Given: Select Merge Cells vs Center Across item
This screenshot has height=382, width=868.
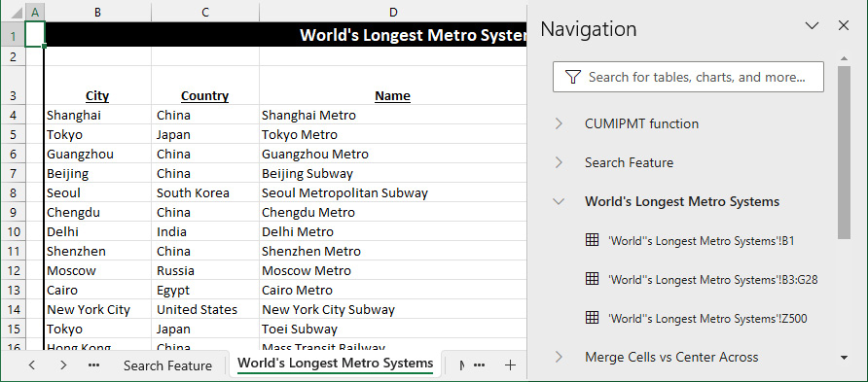Looking at the screenshot, I should coord(670,357).
